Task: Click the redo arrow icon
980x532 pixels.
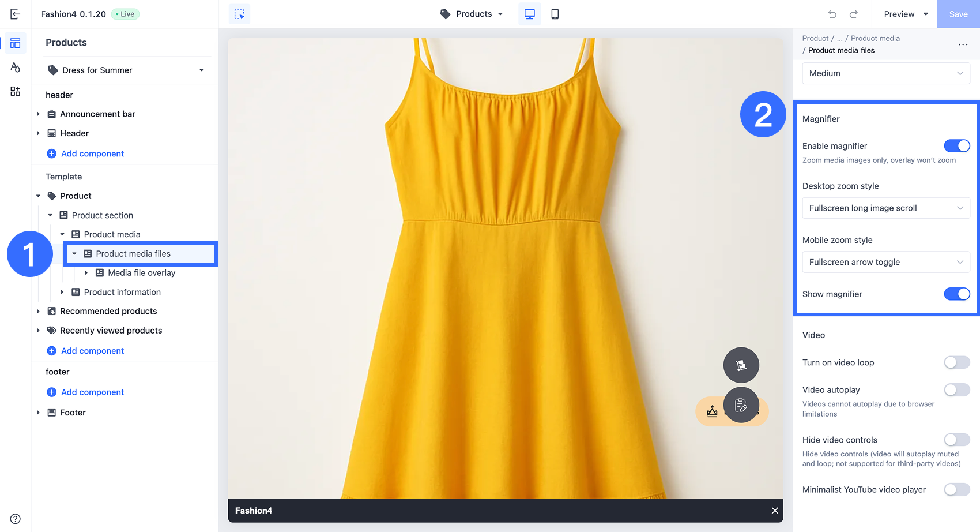Action: 854,14
